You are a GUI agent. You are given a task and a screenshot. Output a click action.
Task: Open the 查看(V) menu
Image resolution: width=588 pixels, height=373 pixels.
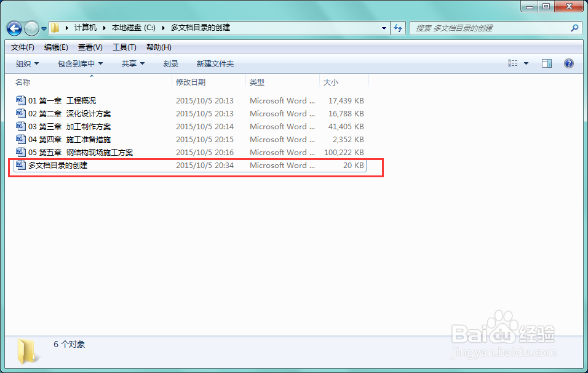tap(90, 47)
